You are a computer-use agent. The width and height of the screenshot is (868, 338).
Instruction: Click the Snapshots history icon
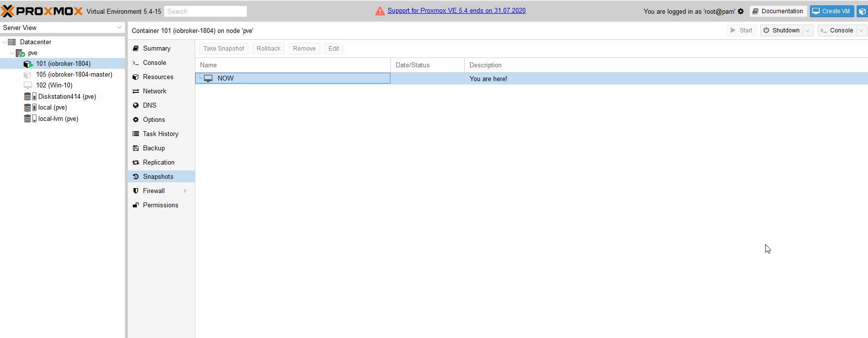[x=136, y=177]
